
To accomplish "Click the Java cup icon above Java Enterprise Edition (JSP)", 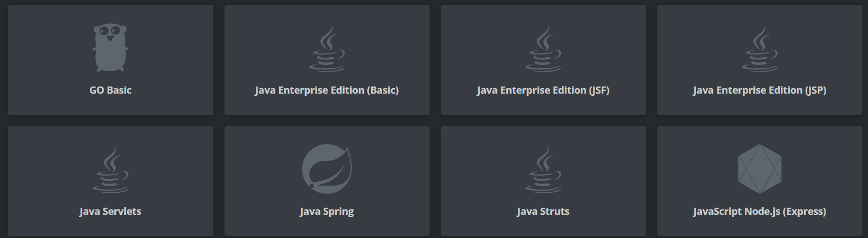I will coord(759,50).
